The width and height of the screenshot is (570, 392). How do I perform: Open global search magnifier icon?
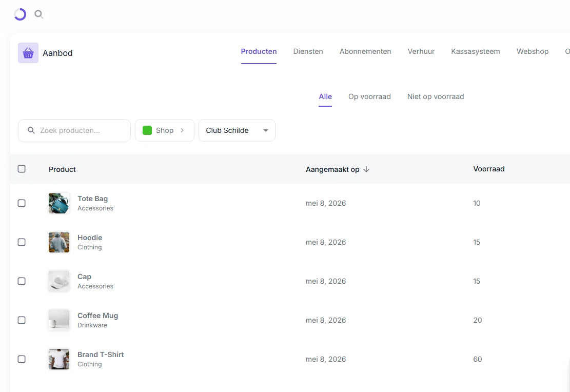[x=38, y=14]
